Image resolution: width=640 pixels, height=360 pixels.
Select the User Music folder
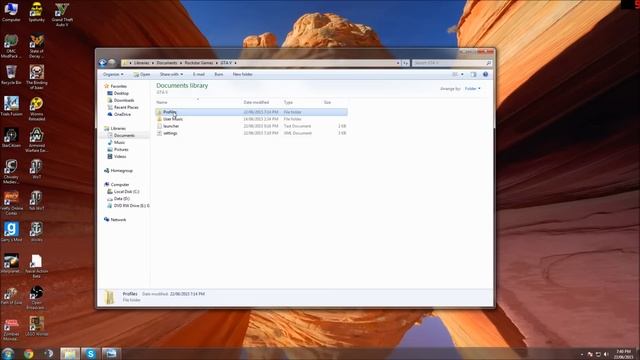point(251,119)
